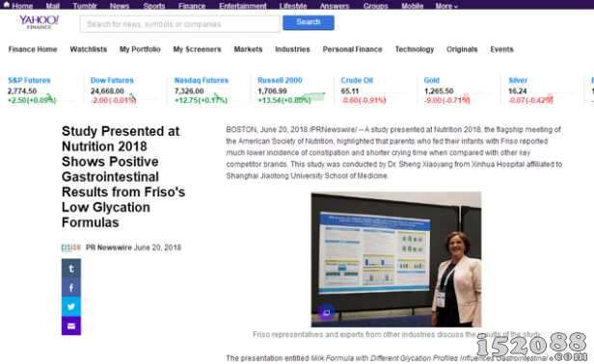The height and width of the screenshot is (364, 594).
Task: Open Finance in the top bar
Action: click(x=192, y=6)
